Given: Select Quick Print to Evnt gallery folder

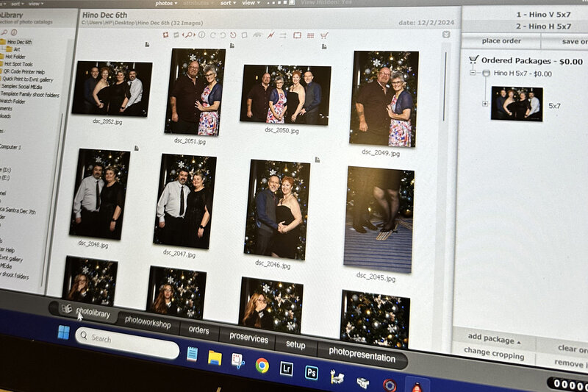Looking at the screenshot, I should 28,79.
